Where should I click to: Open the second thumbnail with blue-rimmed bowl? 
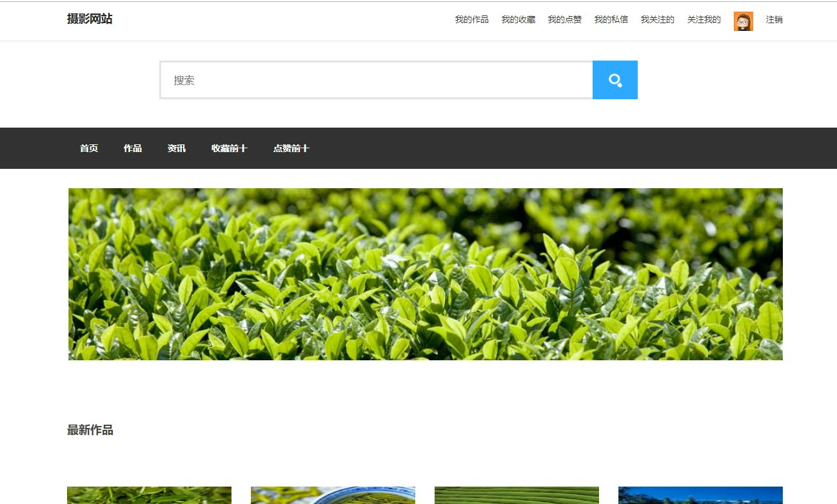333,496
